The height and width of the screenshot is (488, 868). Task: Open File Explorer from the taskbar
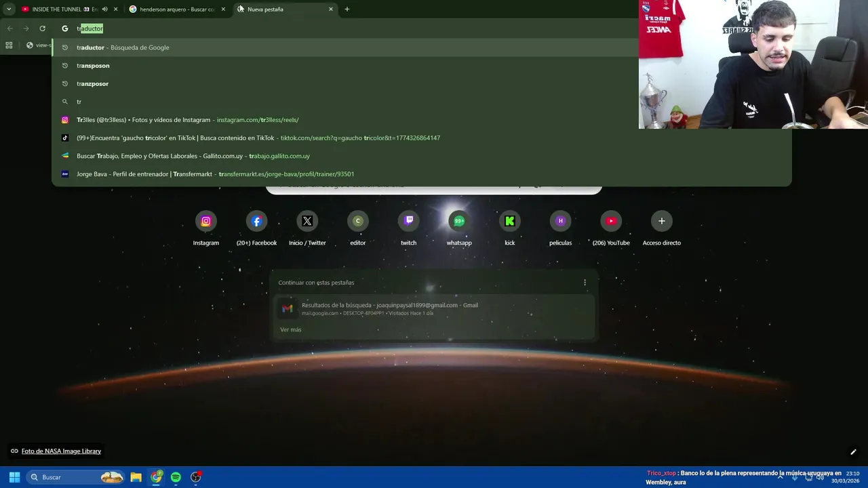136,477
